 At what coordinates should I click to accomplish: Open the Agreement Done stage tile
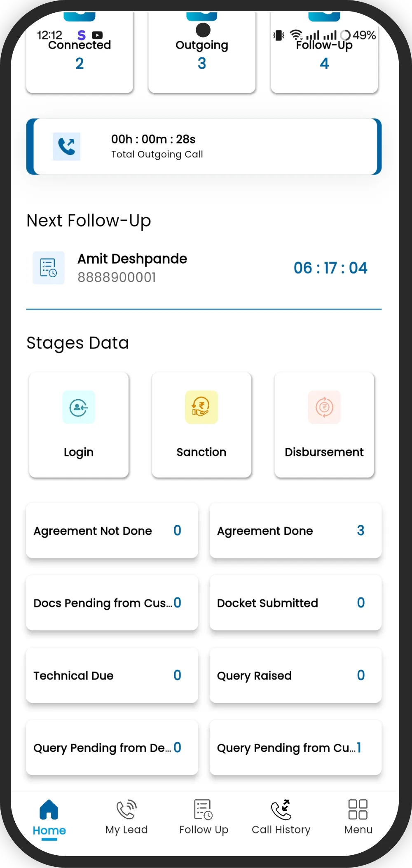(x=295, y=531)
